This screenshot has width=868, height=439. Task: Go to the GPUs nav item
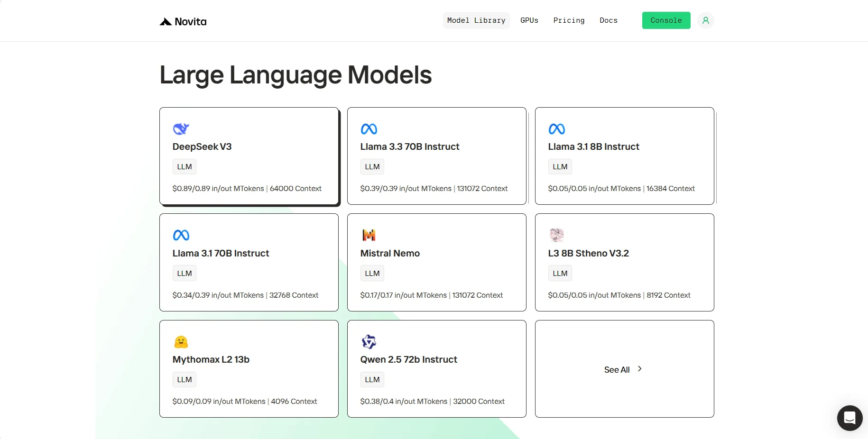529,20
